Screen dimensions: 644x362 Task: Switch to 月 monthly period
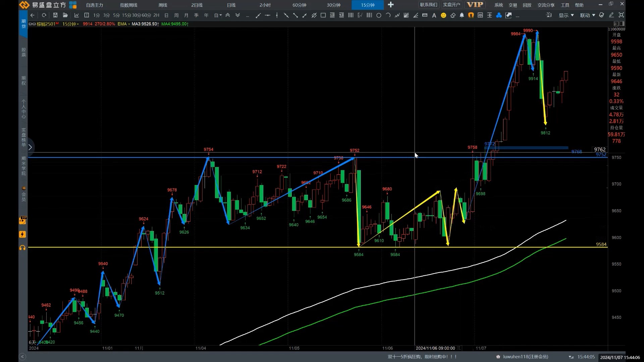tap(186, 15)
